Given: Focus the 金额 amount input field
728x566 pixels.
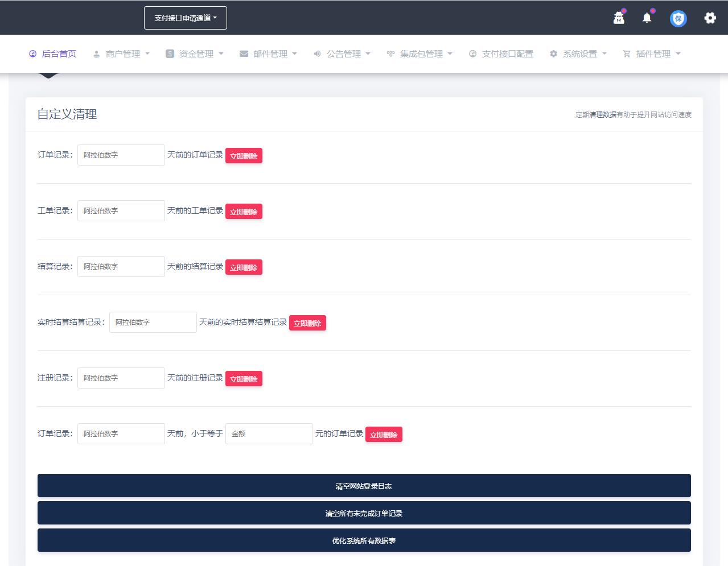Looking at the screenshot, I should click(x=269, y=434).
